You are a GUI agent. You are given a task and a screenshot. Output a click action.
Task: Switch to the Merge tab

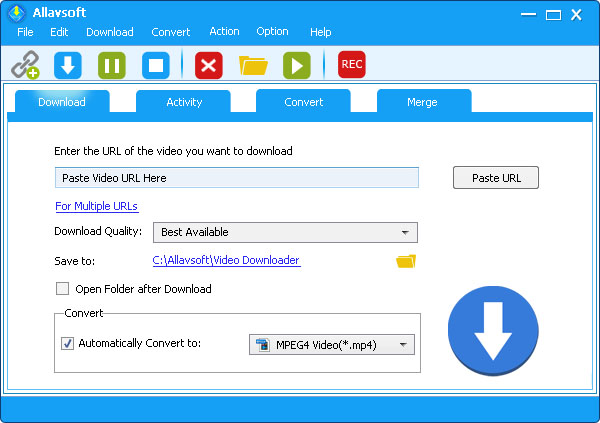click(424, 102)
